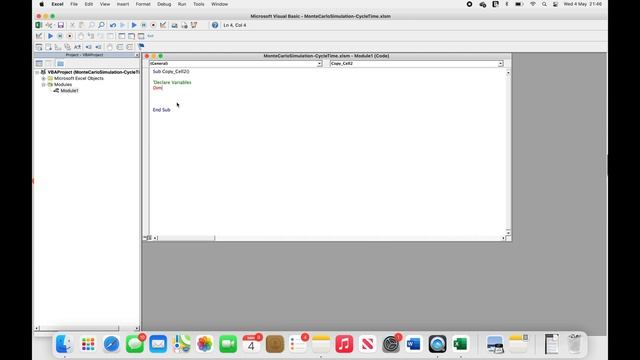
Task: Close the Project - VBAProject panel
Action: 137,55
